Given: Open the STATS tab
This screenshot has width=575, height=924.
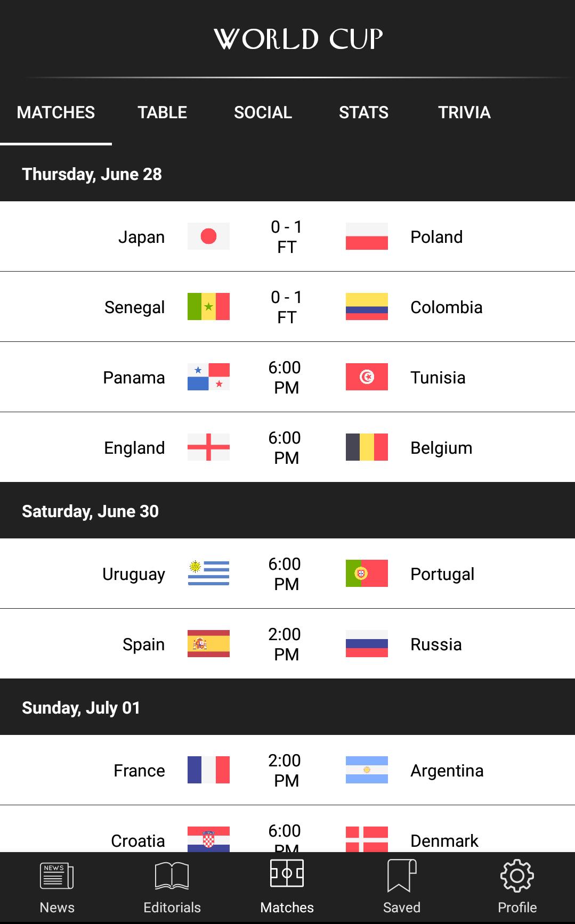Looking at the screenshot, I should [x=363, y=112].
